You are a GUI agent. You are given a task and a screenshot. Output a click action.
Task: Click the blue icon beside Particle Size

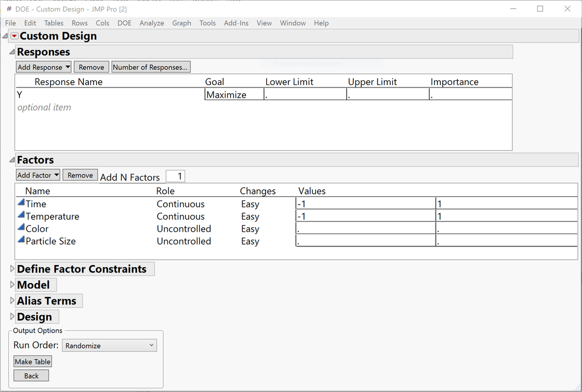coord(21,240)
